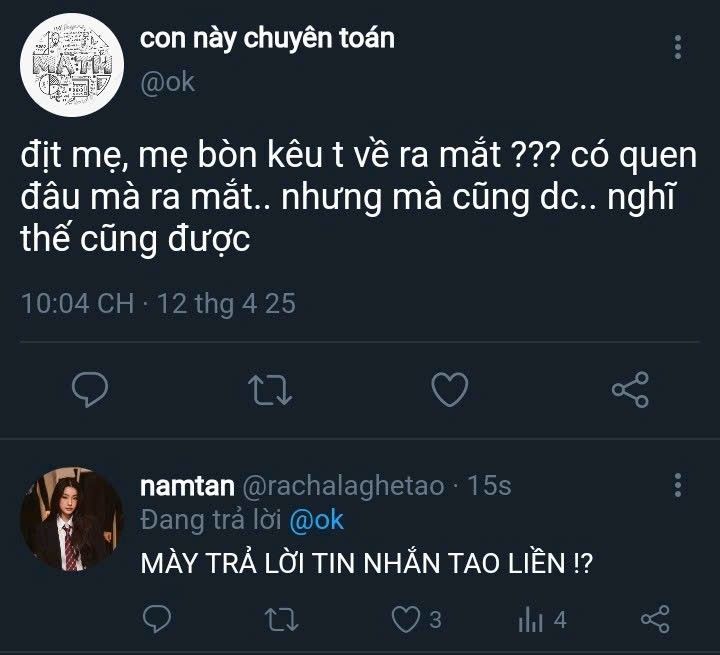Click the @rachalaghetao handle
The height and width of the screenshot is (655, 720).
pyautogui.click(x=343, y=486)
